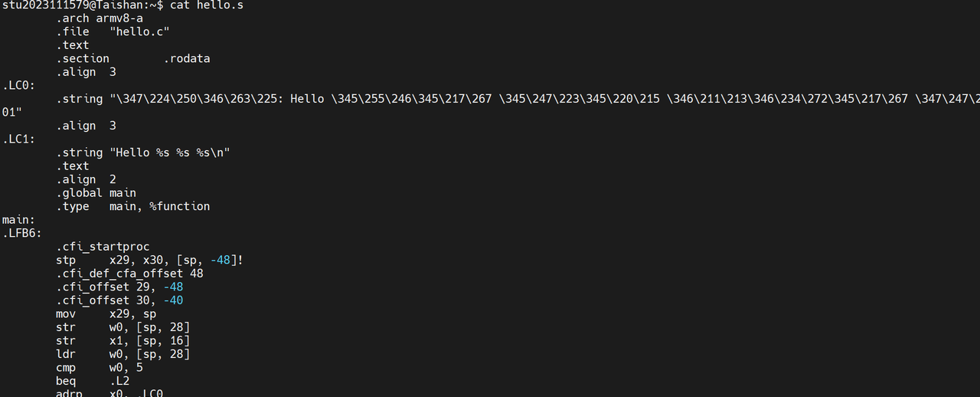Click the shell prompt stu2023111579@Taishan

pos(86,5)
